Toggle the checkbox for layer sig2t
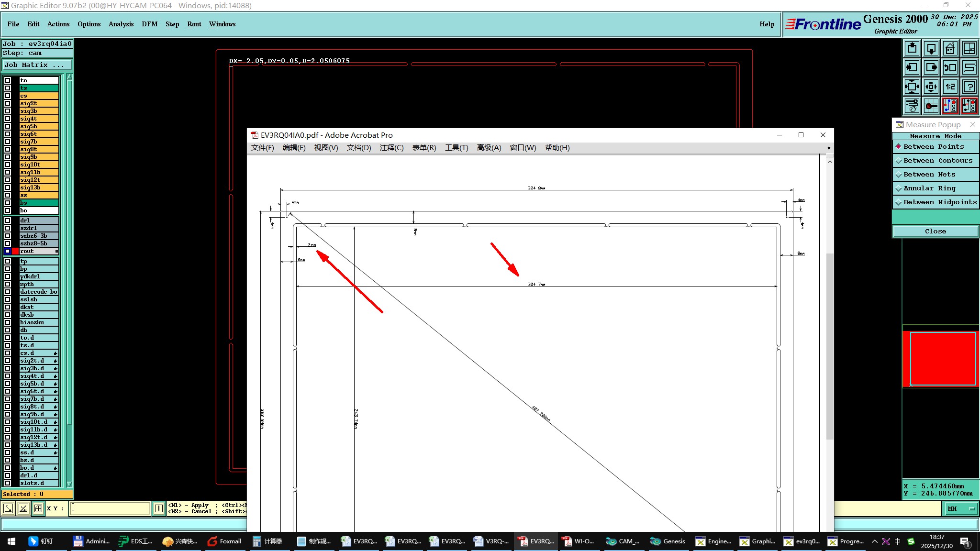This screenshot has width=980, height=551. click(x=8, y=103)
